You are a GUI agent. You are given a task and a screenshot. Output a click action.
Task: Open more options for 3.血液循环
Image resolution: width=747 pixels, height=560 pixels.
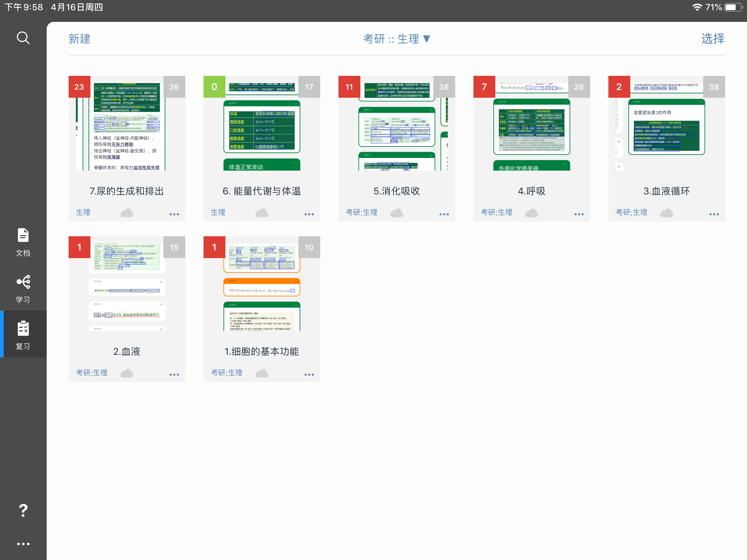click(x=714, y=214)
